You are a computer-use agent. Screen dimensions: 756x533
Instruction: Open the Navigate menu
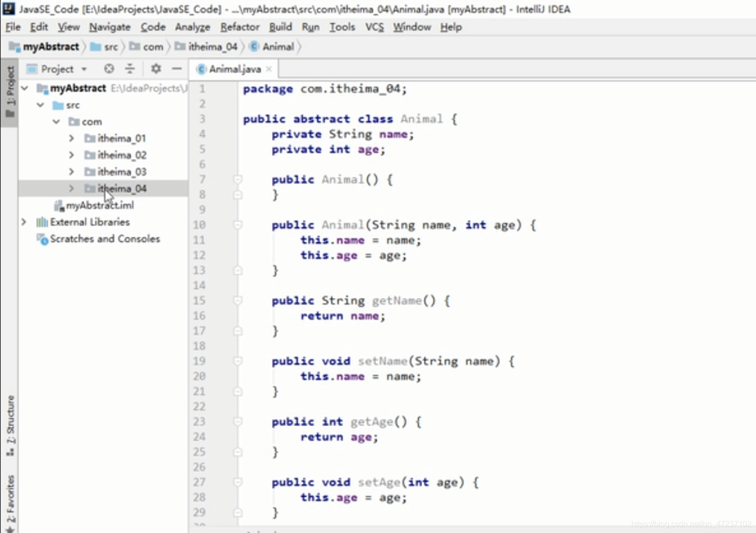[109, 27]
